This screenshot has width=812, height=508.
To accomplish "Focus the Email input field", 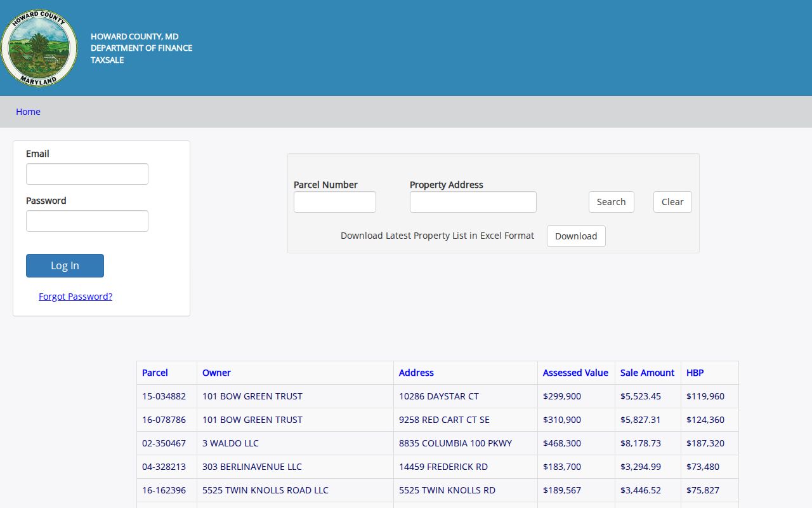I will (87, 174).
